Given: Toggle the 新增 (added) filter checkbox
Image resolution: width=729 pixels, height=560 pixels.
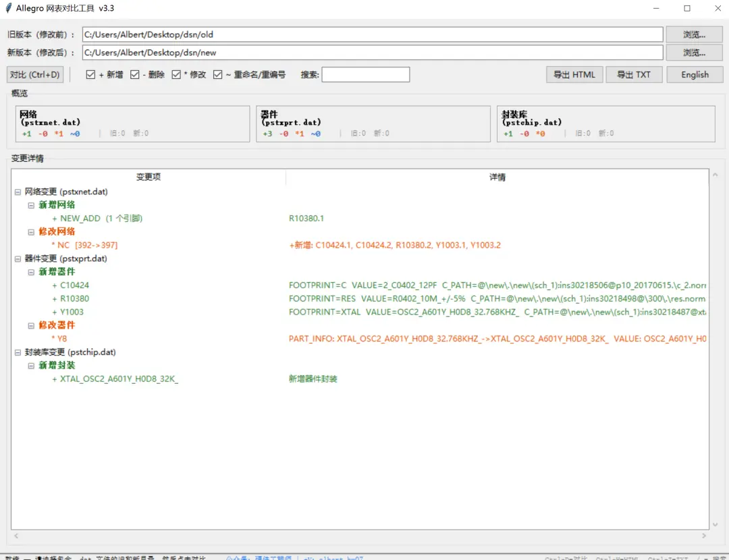Looking at the screenshot, I should (x=90, y=74).
